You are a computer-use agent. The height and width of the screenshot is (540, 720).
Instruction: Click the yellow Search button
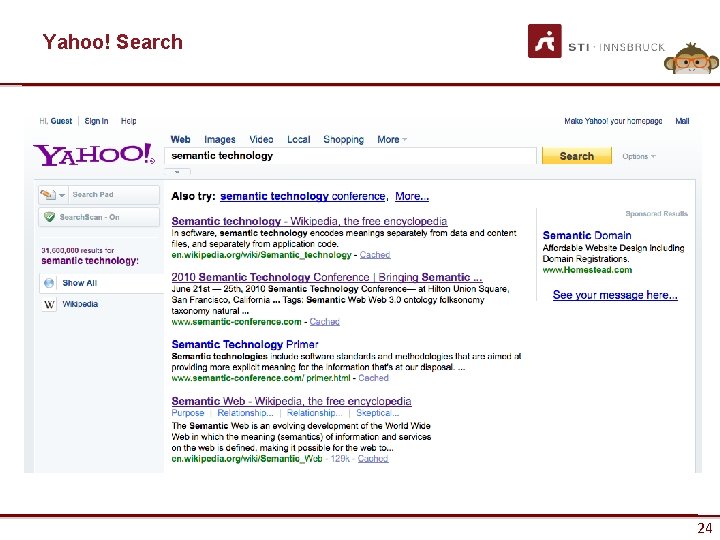tap(577, 156)
